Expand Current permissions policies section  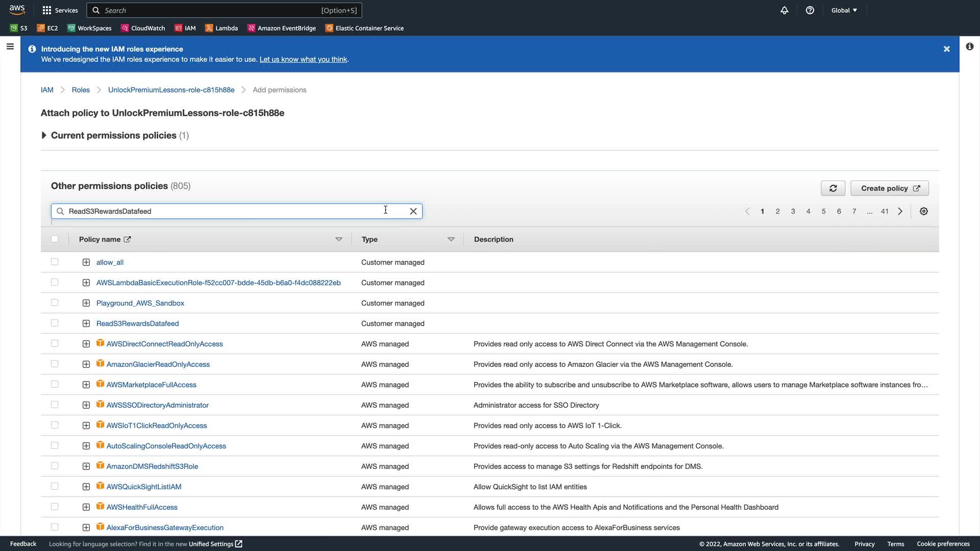[x=44, y=135]
